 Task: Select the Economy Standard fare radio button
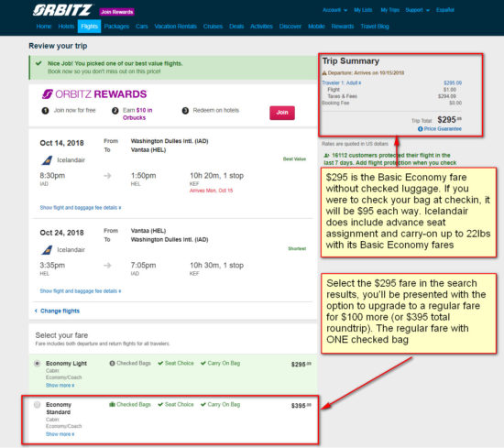(x=38, y=404)
